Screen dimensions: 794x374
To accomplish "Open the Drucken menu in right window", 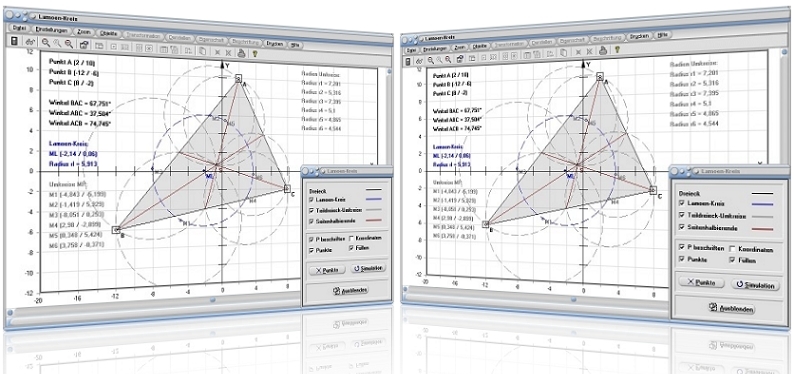I will click(640, 36).
